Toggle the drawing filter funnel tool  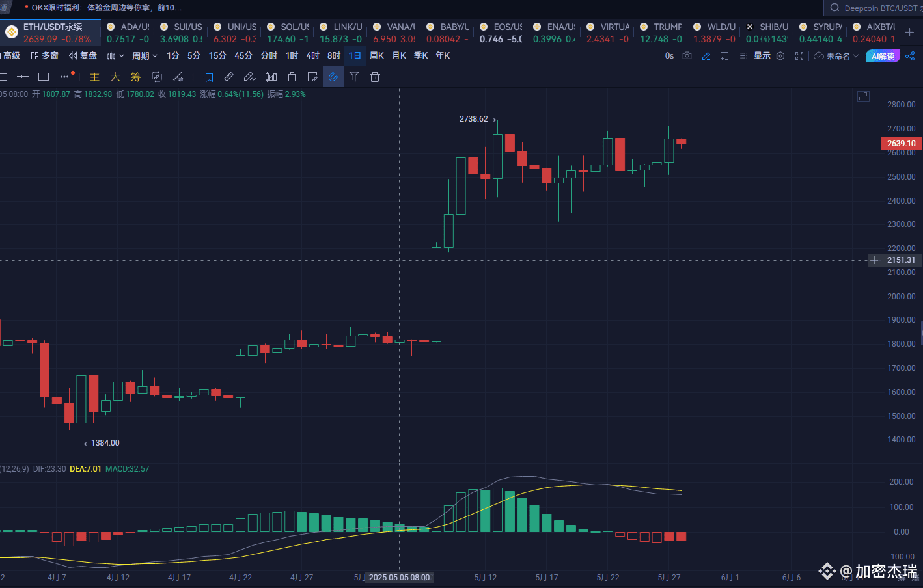click(x=354, y=77)
